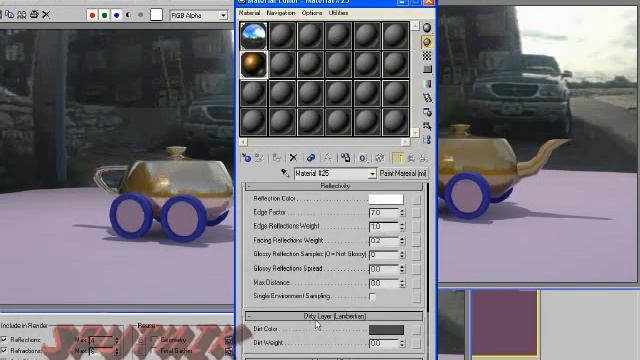Toggle Single Environment Sampling checkbox
Image resolution: width=640 pixels, height=360 pixels.
(372, 297)
